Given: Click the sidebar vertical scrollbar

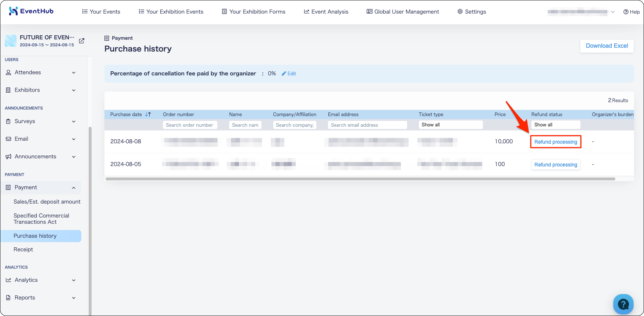Looking at the screenshot, I should (x=90, y=220).
